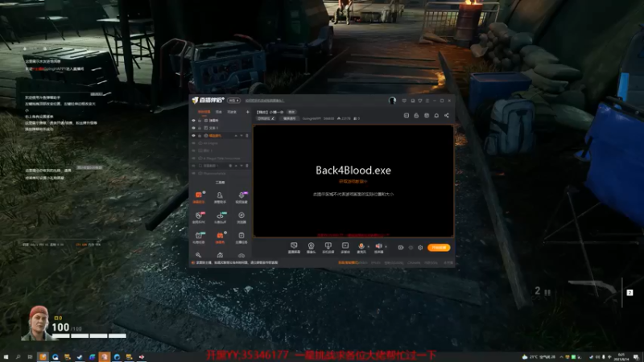This screenshot has height=362, width=644.
Task: Click the taskbar clock
Action: tap(621, 357)
